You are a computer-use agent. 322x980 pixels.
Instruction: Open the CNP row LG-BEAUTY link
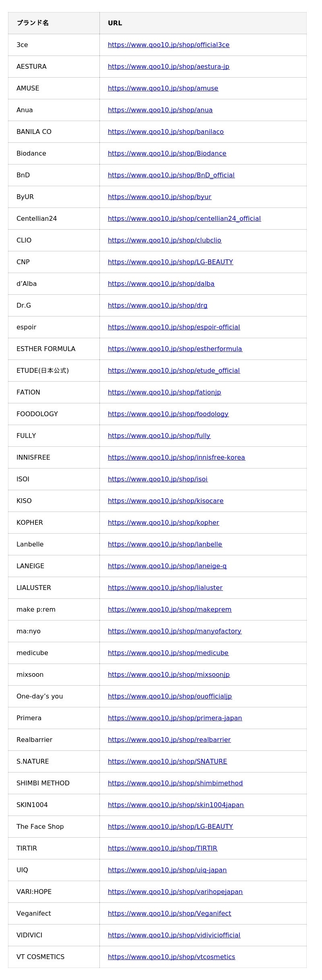coord(170,262)
